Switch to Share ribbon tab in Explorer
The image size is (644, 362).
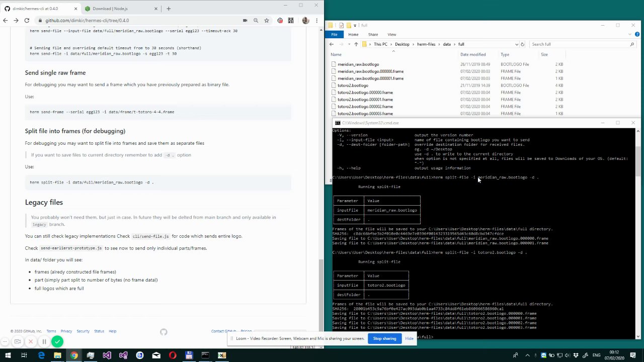pos(373,34)
